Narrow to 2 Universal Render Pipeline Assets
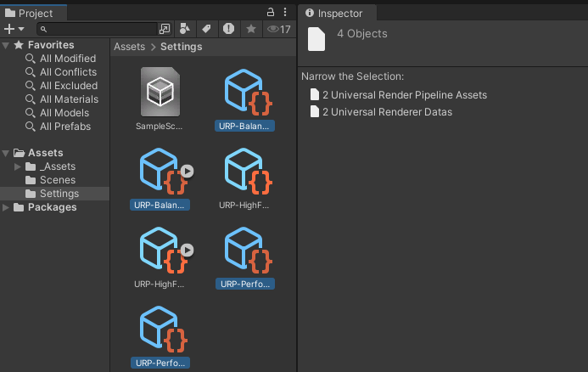The height and width of the screenshot is (372, 588). (398, 95)
